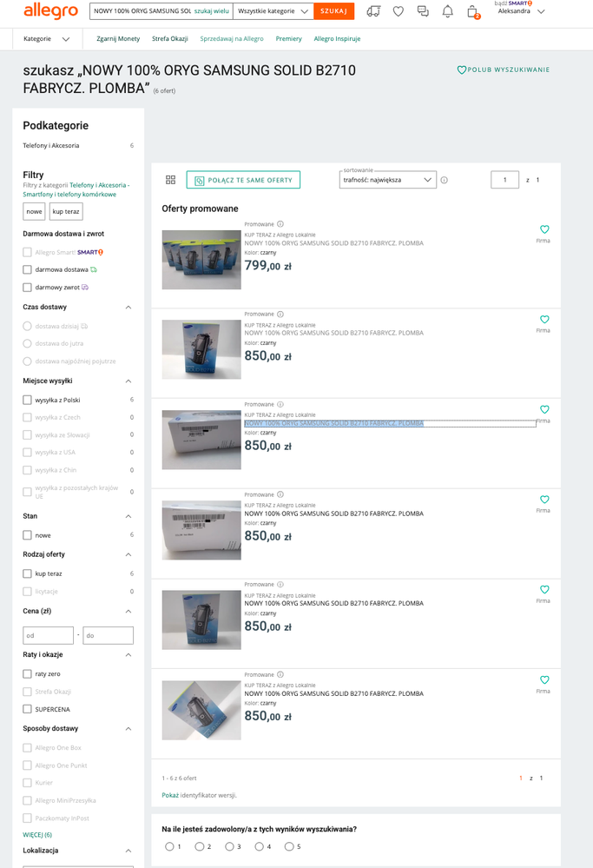Click POLUB WYSZUKIWANIE button
593x868 pixels.
click(503, 70)
